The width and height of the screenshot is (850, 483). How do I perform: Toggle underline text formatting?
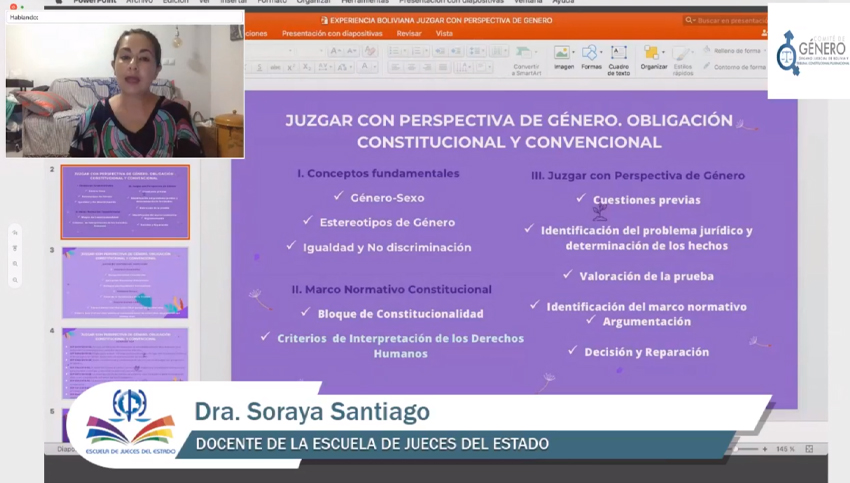point(260,67)
